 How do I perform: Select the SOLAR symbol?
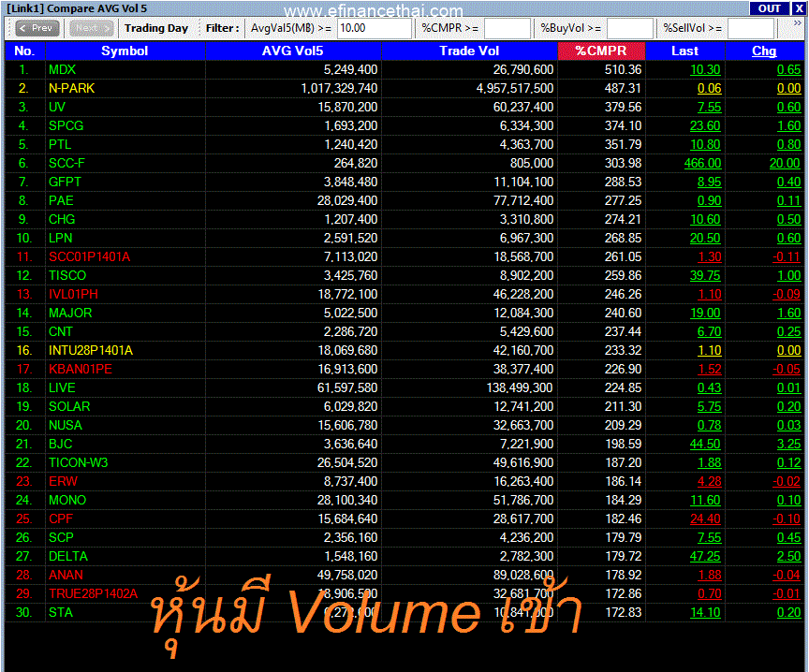[x=69, y=406]
